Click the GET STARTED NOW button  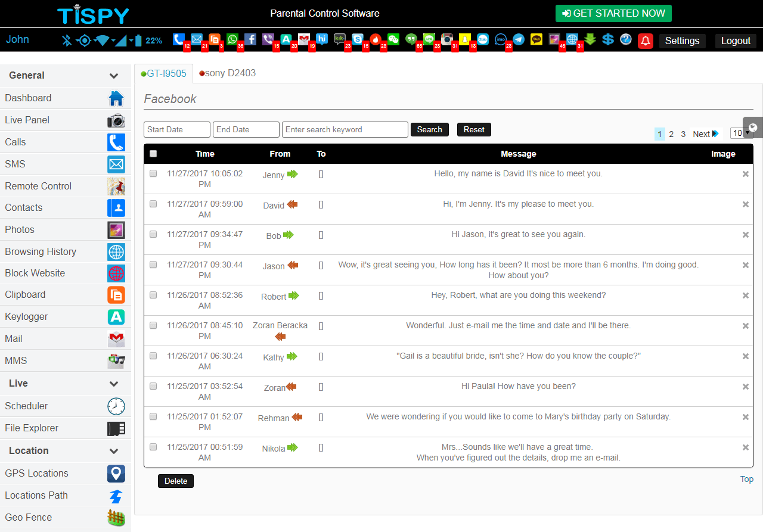coord(613,13)
